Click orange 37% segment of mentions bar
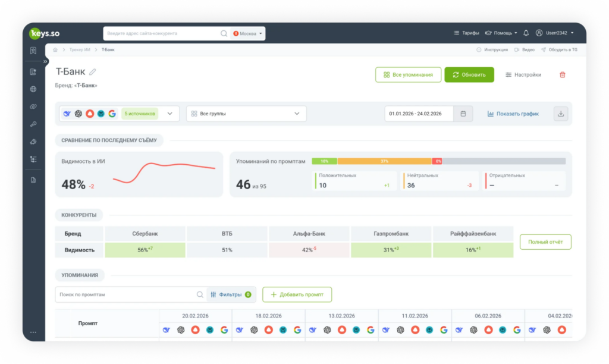 (x=385, y=161)
